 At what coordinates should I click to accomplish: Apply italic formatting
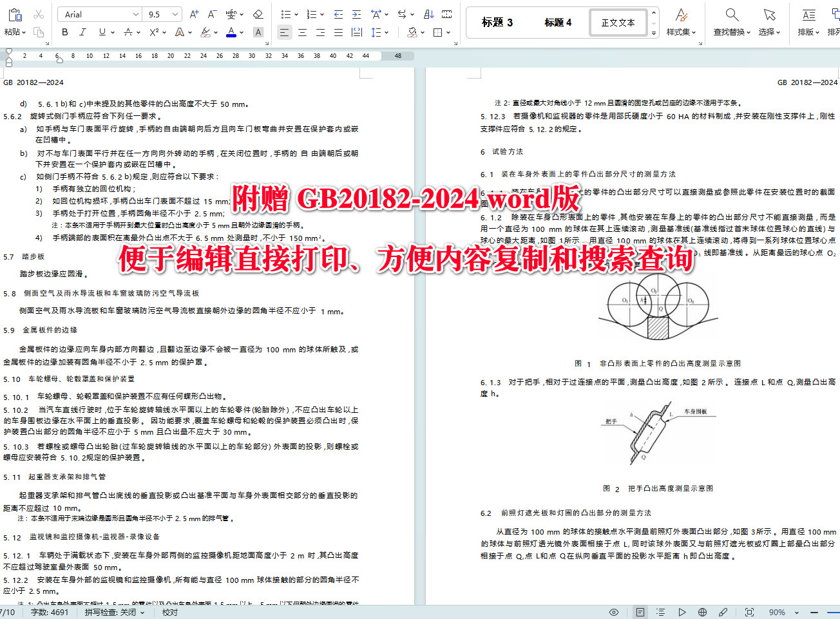click(x=82, y=32)
